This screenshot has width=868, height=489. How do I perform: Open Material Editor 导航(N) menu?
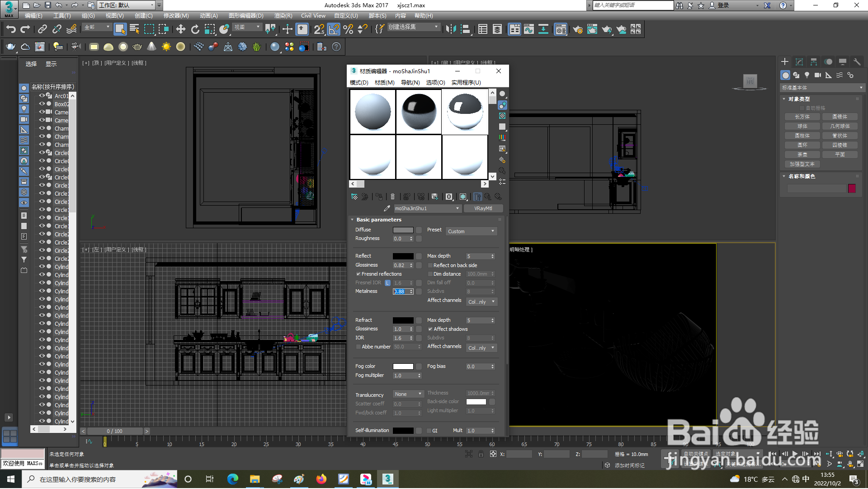click(410, 83)
